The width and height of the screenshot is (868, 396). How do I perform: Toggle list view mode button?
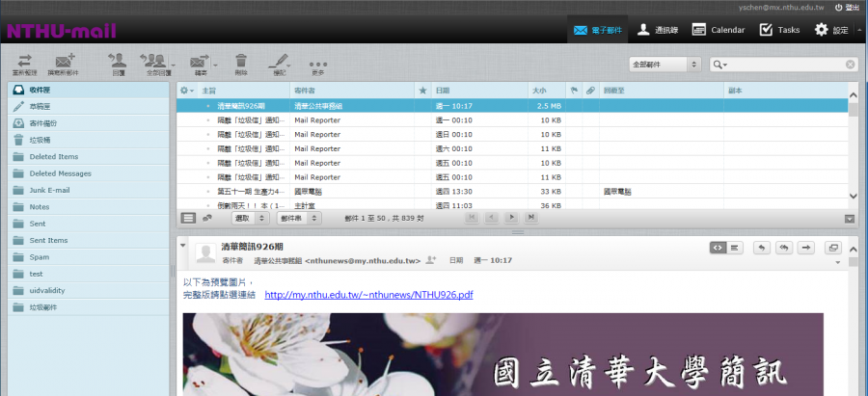[188, 219]
